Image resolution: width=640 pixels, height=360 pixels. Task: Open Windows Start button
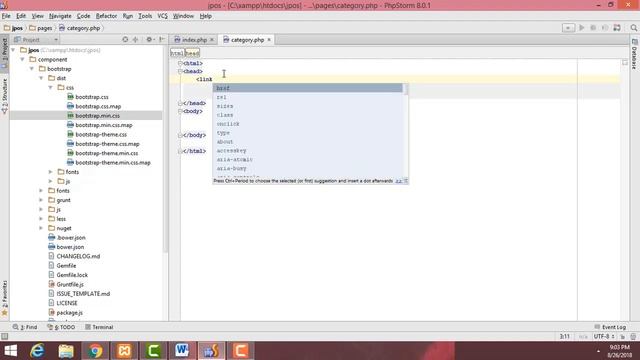10,351
